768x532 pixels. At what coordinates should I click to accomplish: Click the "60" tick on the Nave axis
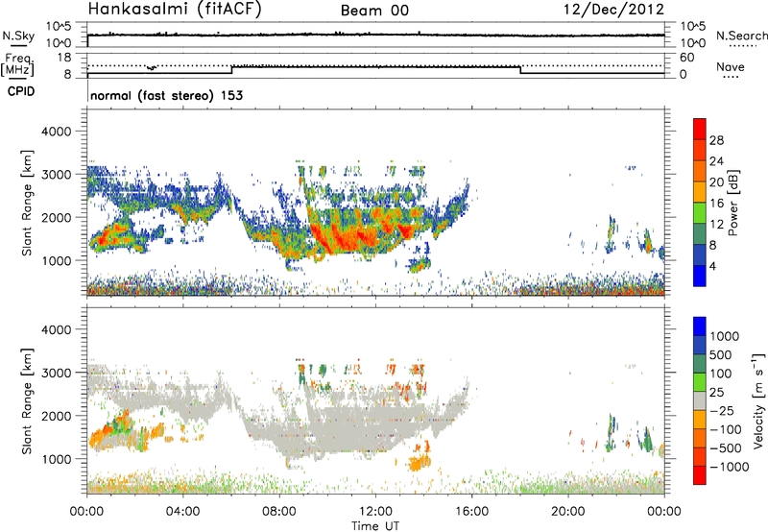(686, 58)
